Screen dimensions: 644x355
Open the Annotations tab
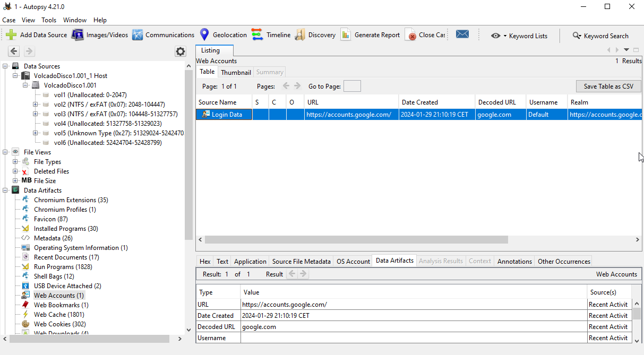point(514,261)
